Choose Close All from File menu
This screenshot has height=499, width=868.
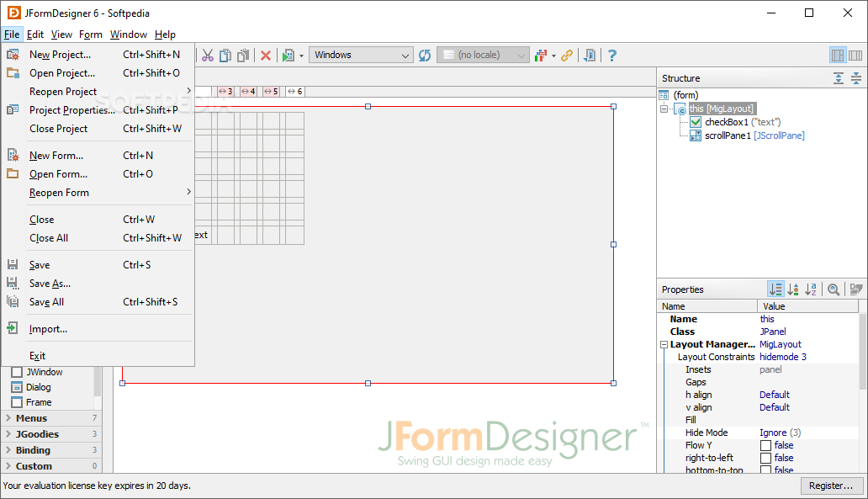(98, 237)
